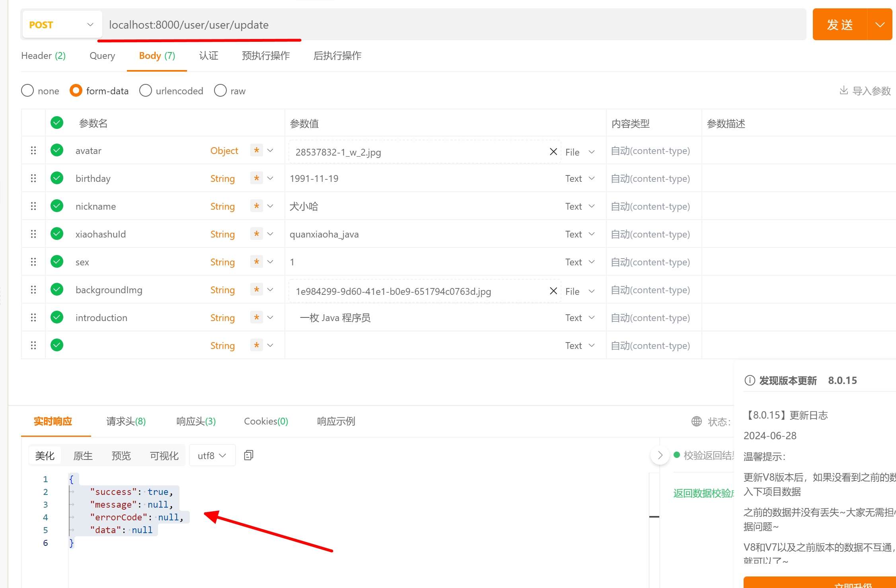Expand the send button dropdown arrow

click(x=880, y=25)
